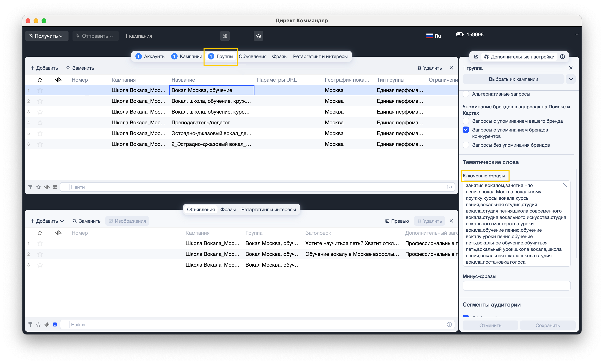Click the right panel vertical scrollbar
Image resolution: width=604 pixels, height=364 pixels.
click(x=576, y=213)
